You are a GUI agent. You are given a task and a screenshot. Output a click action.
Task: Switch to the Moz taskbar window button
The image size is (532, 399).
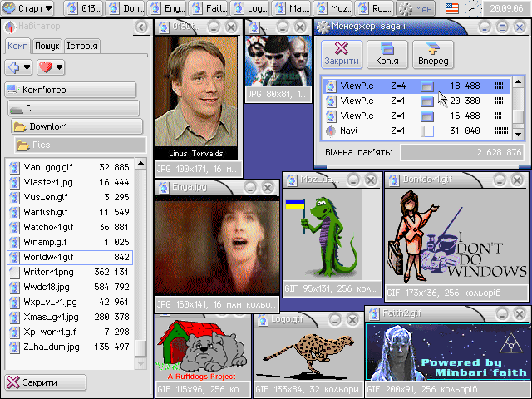[x=333, y=8]
